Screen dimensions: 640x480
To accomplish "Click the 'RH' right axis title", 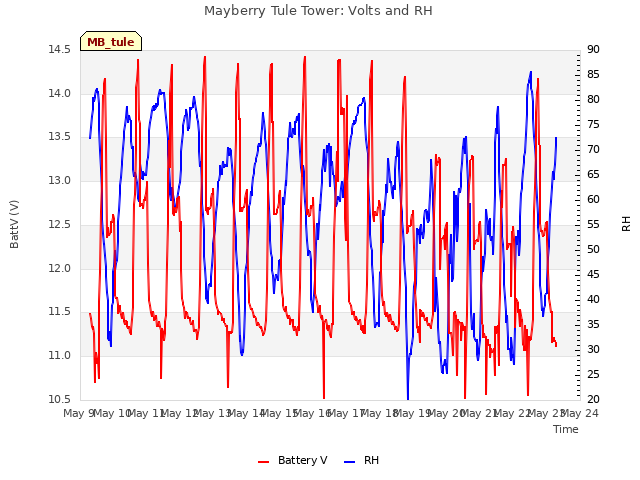I will point(626,224).
